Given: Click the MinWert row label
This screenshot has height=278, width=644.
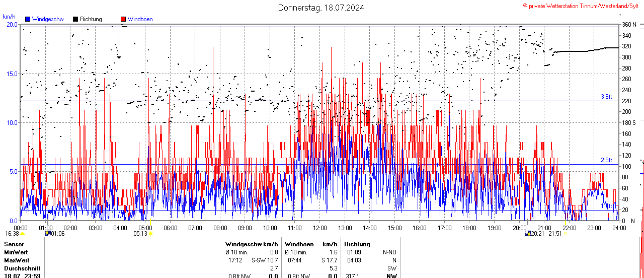Looking at the screenshot, I should tap(16, 252).
